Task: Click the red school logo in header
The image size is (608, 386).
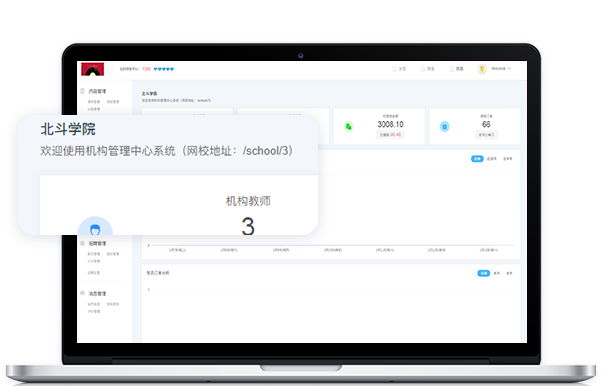Action: point(92,69)
